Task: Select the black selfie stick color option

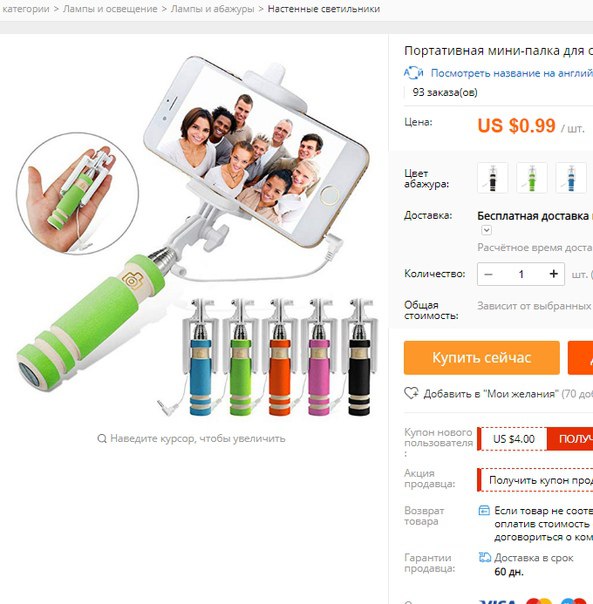Action: [492, 178]
